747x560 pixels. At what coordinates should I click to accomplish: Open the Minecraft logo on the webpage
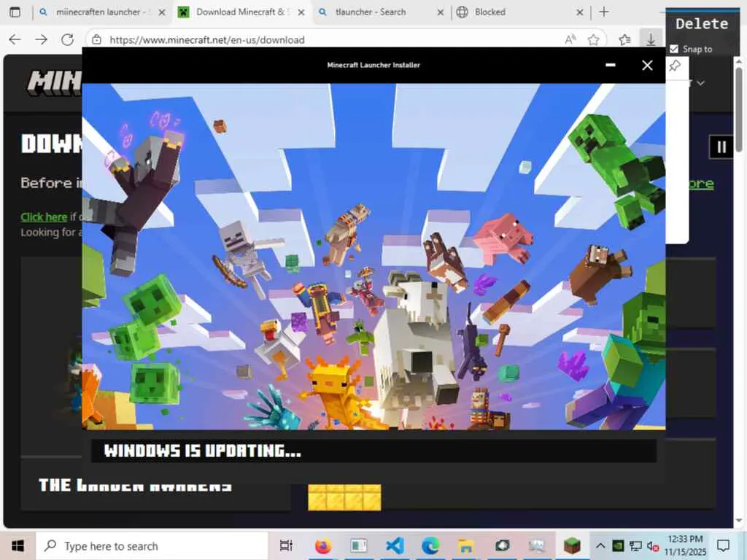(54, 82)
